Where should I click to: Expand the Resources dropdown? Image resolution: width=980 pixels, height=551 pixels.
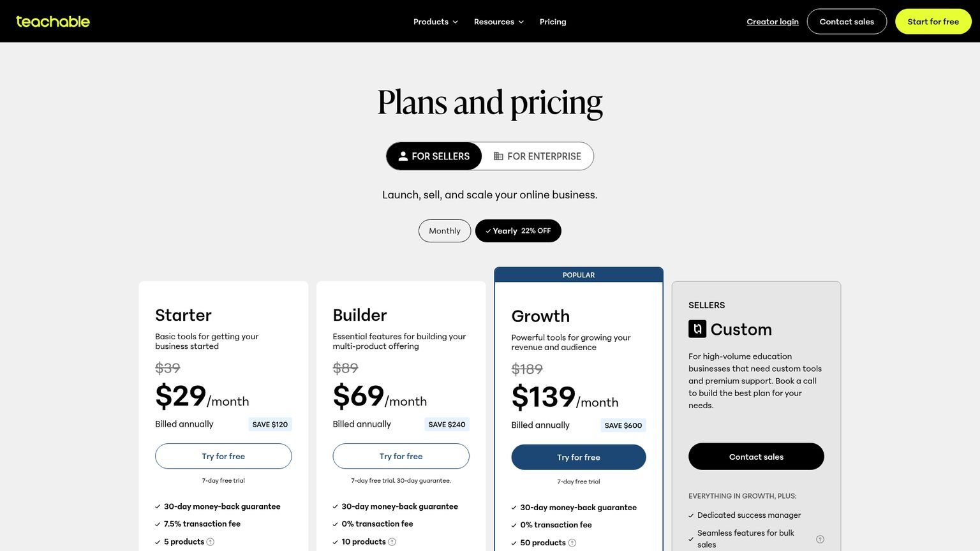[498, 21]
